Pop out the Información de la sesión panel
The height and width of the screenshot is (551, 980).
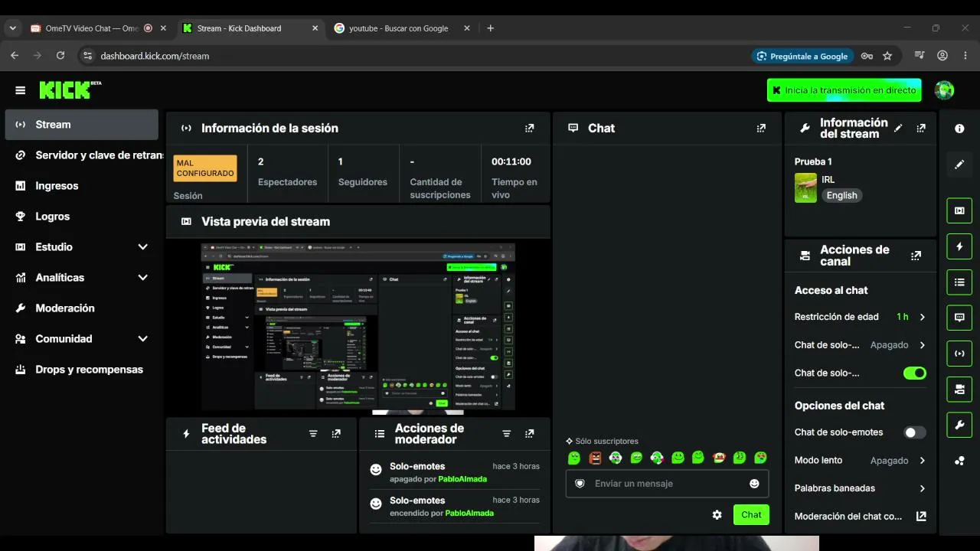coord(529,129)
